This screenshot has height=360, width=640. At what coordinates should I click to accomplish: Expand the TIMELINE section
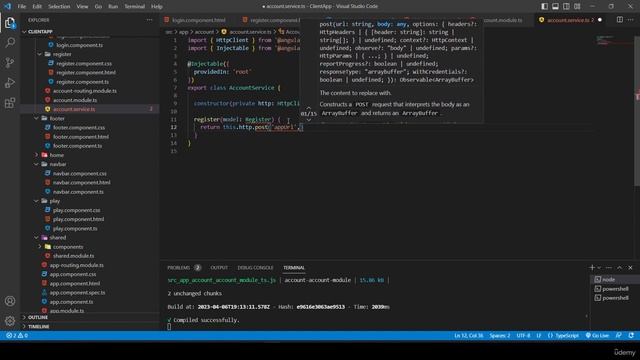click(x=38, y=327)
